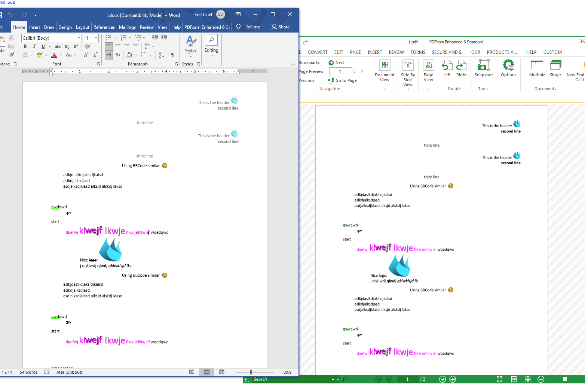Click Page Preview in PDFsam Navigation

[311, 71]
